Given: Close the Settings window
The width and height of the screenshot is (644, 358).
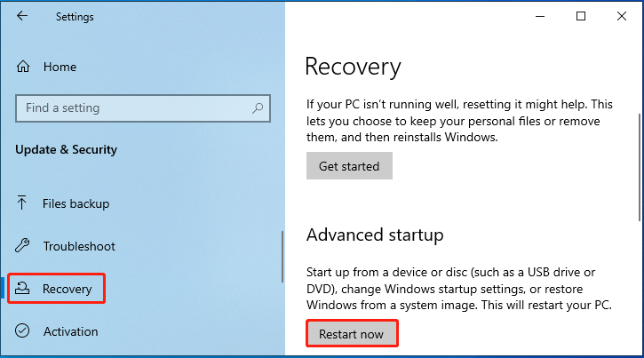Looking at the screenshot, I should pos(622,16).
